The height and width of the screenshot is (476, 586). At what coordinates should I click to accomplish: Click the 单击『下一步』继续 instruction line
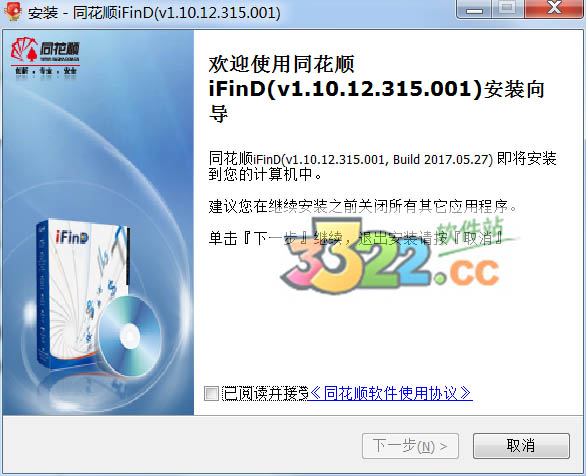click(x=356, y=238)
